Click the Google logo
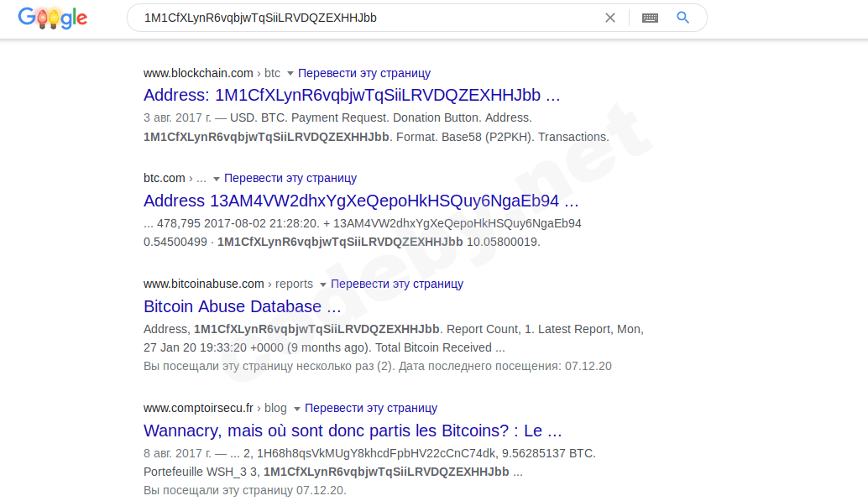 (52, 17)
